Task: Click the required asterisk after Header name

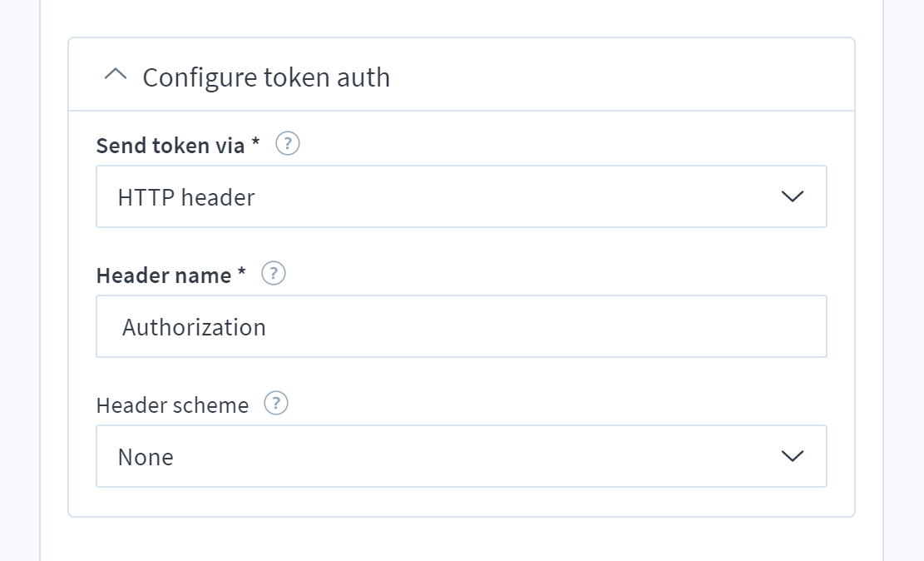Action: [242, 272]
